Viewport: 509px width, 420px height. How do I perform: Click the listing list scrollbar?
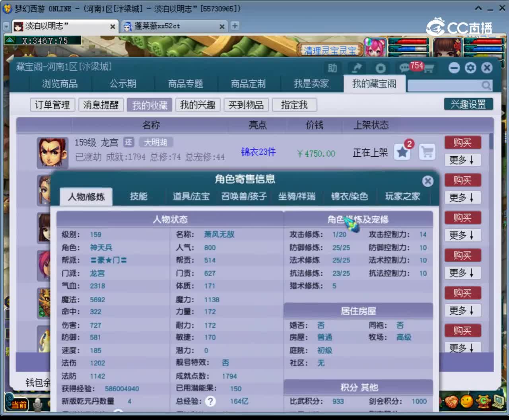point(491,142)
